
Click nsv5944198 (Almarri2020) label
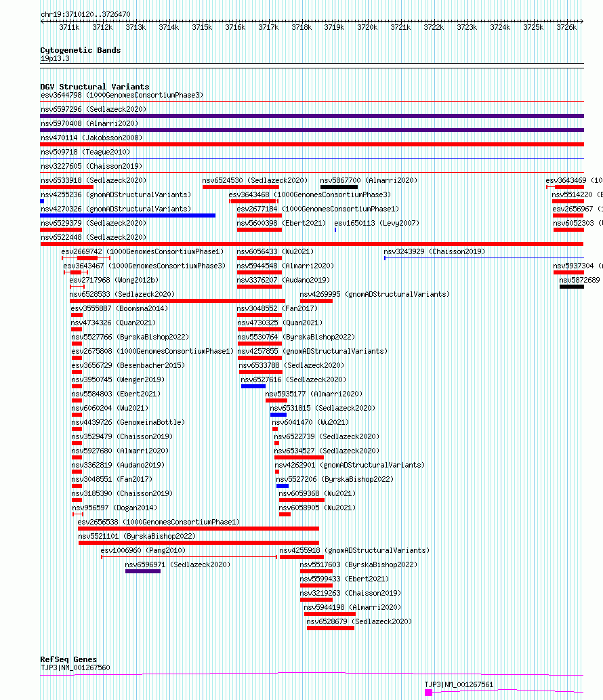pyautogui.click(x=352, y=609)
